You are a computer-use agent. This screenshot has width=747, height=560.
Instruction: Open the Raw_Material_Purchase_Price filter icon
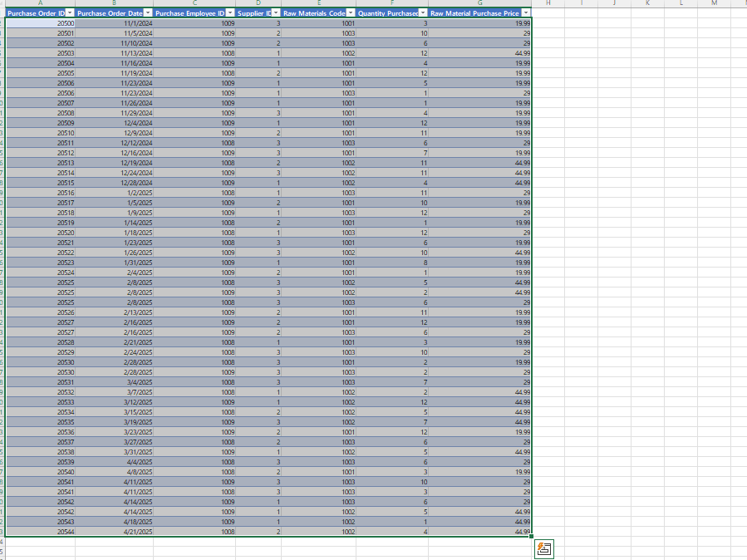coord(527,13)
